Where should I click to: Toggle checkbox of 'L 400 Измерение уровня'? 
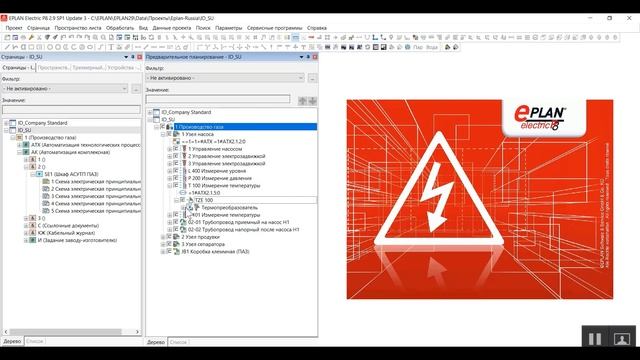click(176, 171)
